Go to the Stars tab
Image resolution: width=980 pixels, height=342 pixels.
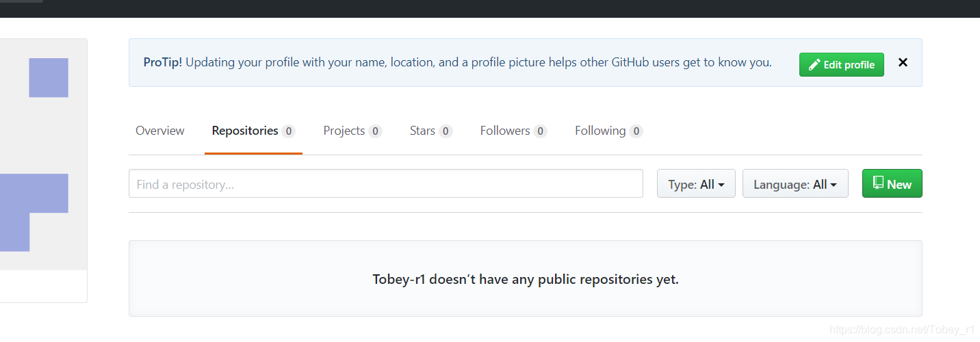click(x=431, y=131)
